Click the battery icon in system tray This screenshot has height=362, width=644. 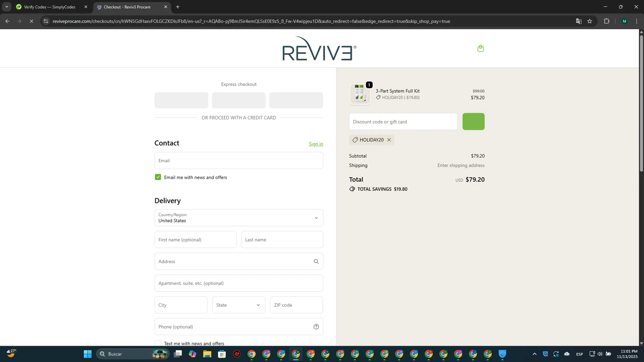(x=608, y=354)
